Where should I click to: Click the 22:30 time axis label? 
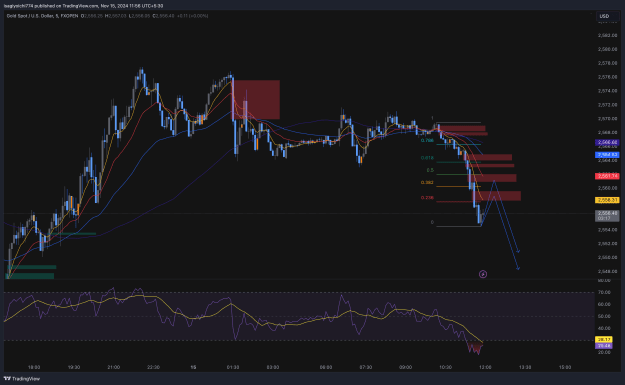pyautogui.click(x=153, y=367)
